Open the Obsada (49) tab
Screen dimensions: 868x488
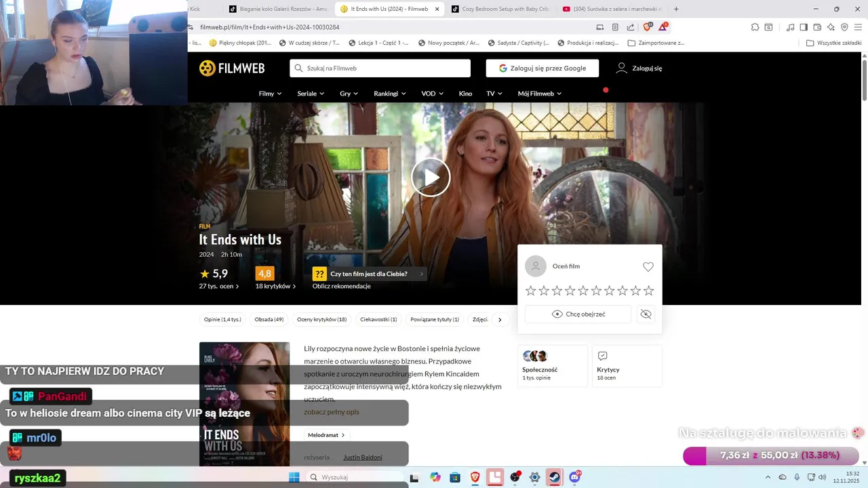click(269, 319)
